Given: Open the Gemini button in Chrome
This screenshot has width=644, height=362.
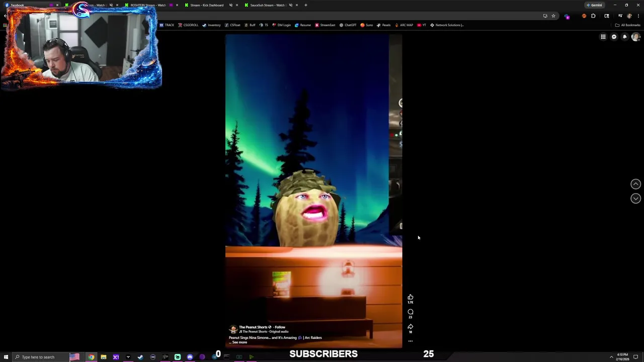Looking at the screenshot, I should (594, 5).
